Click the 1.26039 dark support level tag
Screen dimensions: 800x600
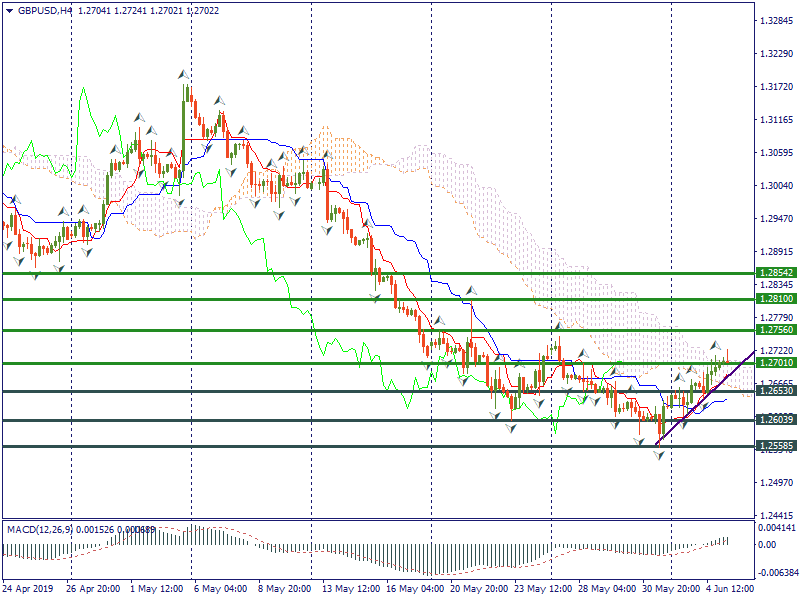776,420
